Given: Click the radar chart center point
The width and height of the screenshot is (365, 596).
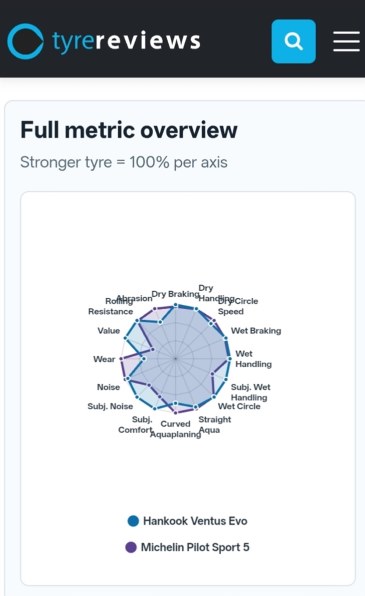Looking at the screenshot, I should tap(175, 358).
